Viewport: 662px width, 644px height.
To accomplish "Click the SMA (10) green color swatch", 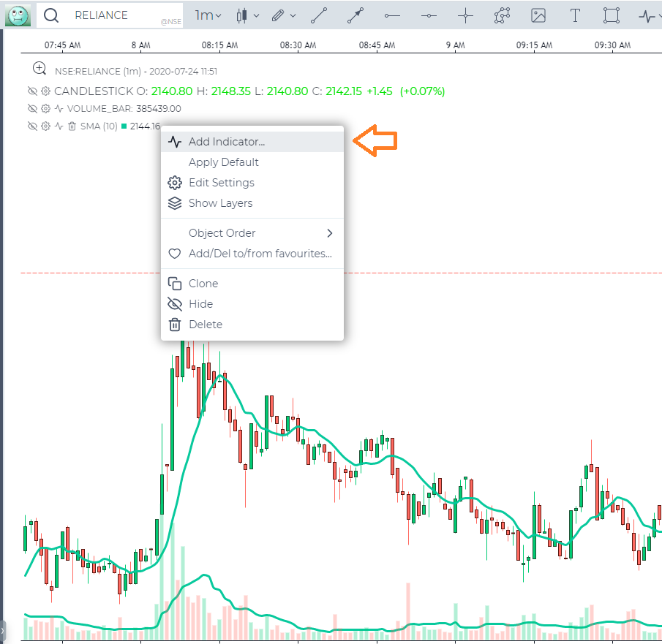I will point(124,126).
